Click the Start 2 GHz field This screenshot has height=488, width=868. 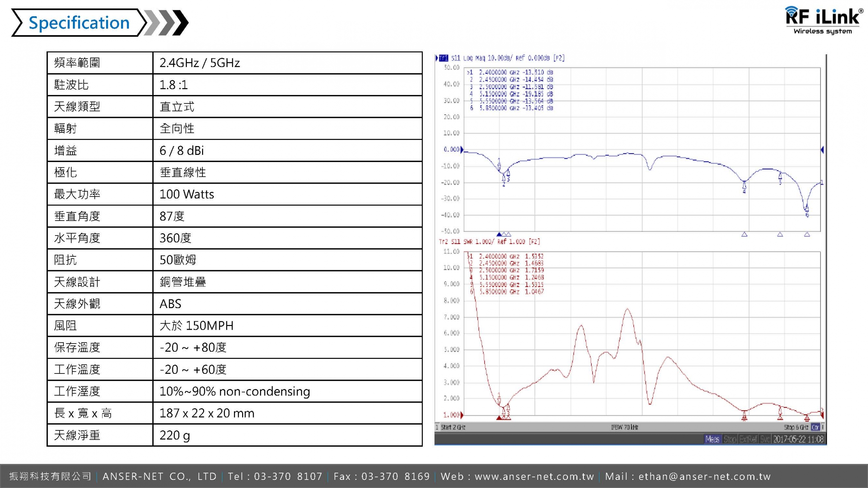click(x=453, y=427)
